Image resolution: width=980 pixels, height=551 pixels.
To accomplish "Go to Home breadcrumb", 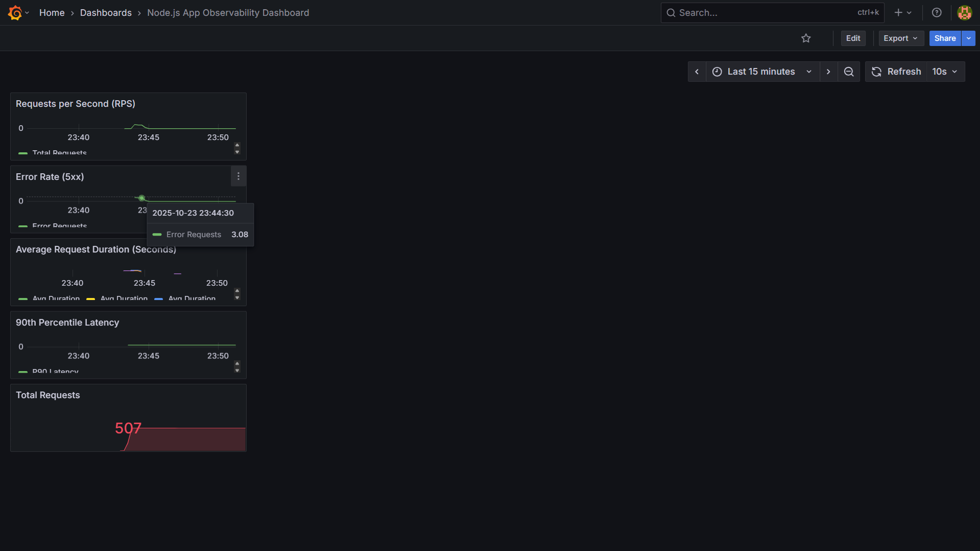I will coord(52,13).
